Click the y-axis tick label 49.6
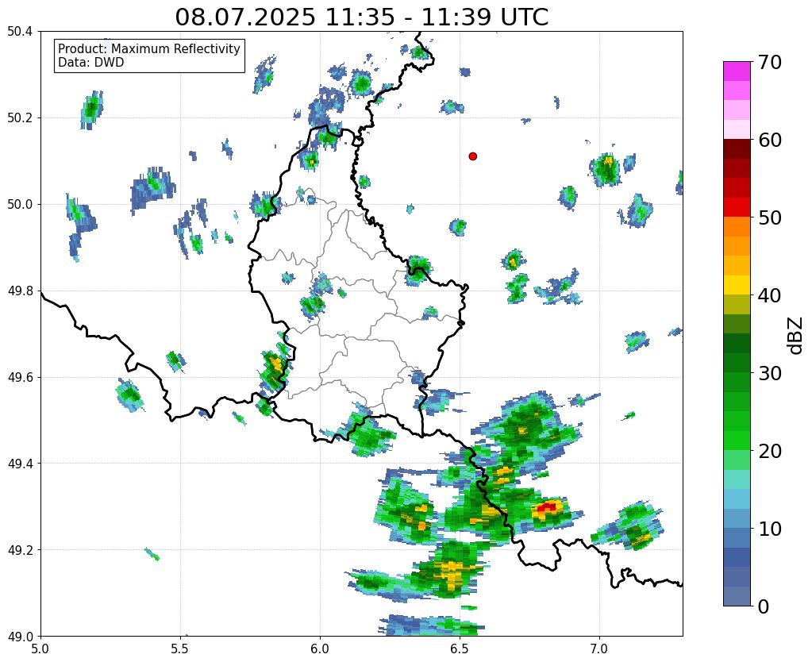The width and height of the screenshot is (812, 662). pos(20,377)
